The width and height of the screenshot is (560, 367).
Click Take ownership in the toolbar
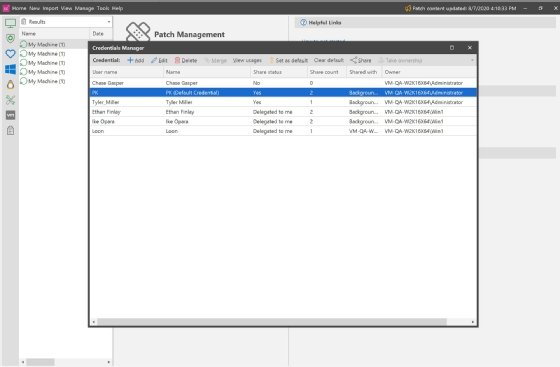[400, 60]
